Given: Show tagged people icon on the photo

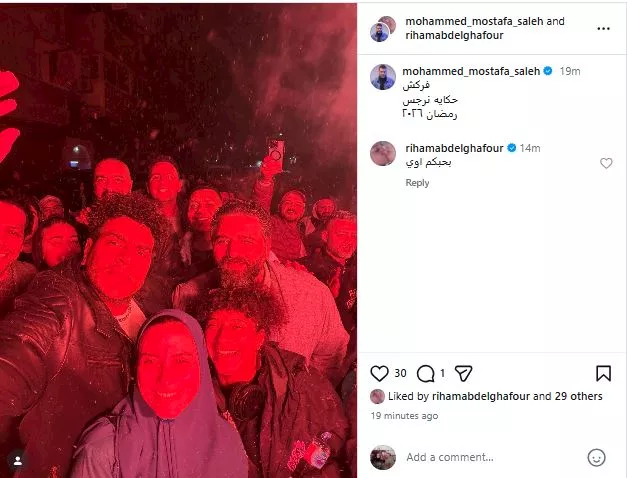Looking at the screenshot, I should tap(18, 461).
